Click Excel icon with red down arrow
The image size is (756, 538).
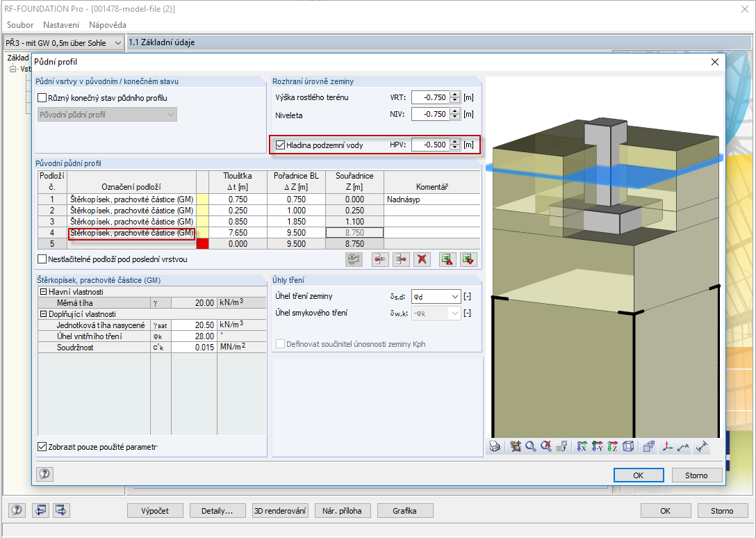coord(468,259)
